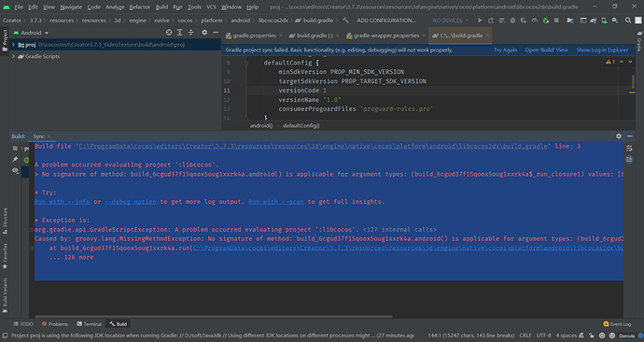Viewport: 644px width, 342px height.
Task: Click Open 'Build' View link
Action: 546,50
